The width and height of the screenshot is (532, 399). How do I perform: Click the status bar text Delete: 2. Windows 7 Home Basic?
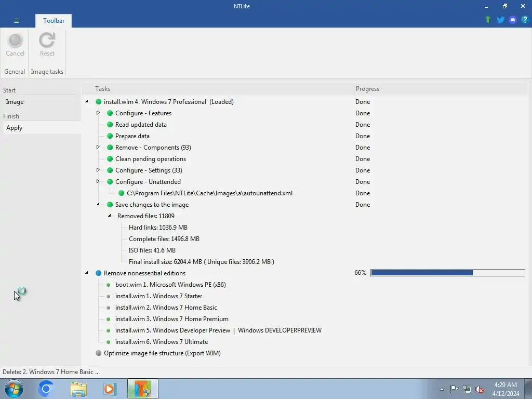click(x=51, y=372)
